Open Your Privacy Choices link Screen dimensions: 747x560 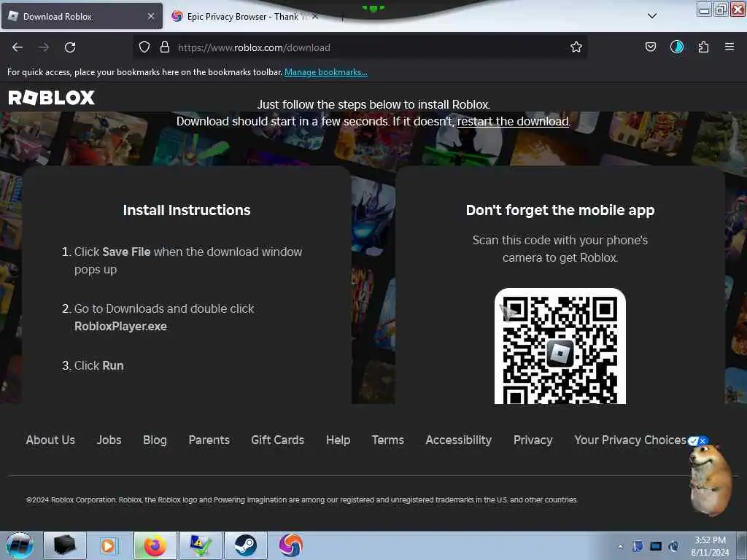pyautogui.click(x=630, y=440)
